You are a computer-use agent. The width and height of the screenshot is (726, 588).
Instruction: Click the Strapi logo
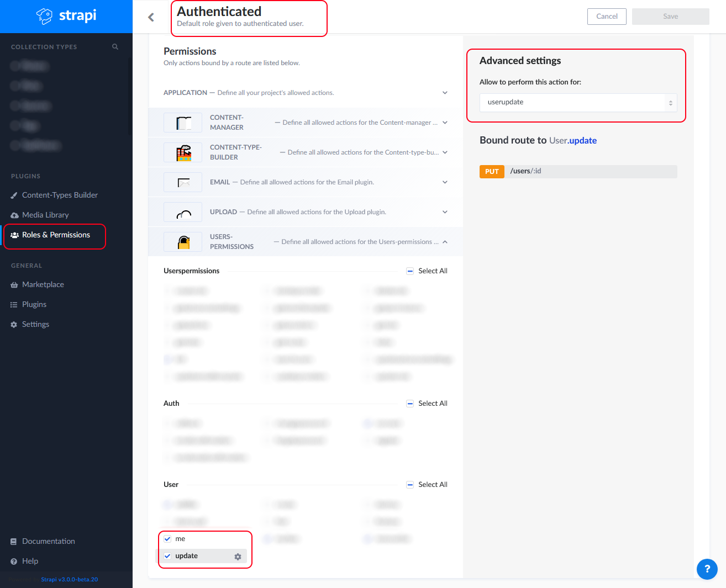[66, 16]
